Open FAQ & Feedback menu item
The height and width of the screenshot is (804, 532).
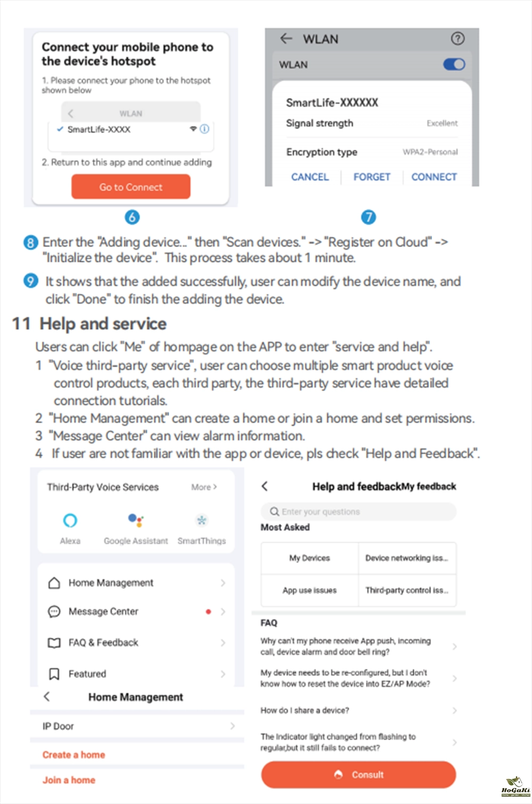[x=136, y=643]
